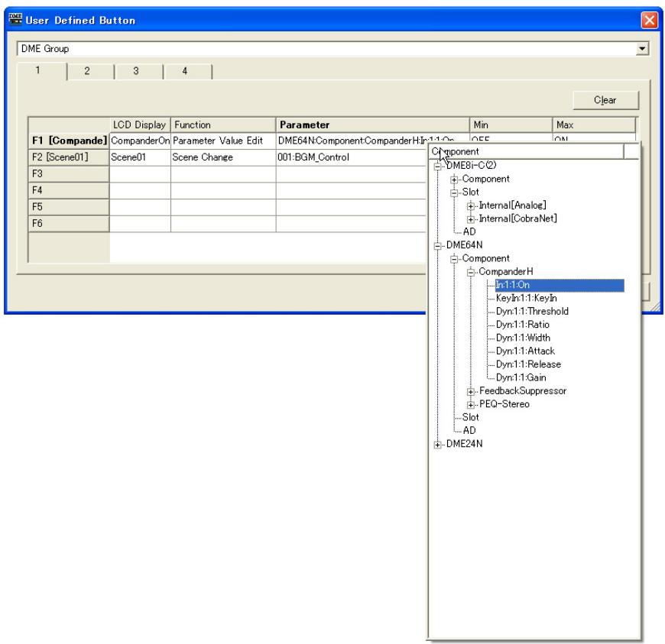Open the DME Group dropdown

click(642, 49)
